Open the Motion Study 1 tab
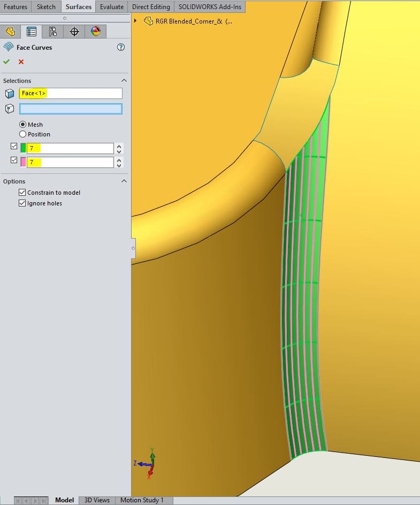 click(142, 500)
